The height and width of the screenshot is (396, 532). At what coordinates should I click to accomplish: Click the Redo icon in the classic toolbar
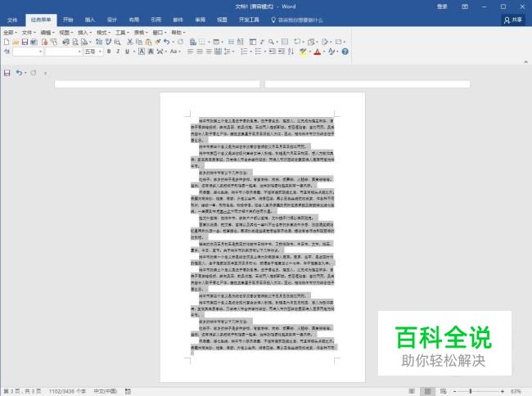coord(181,42)
